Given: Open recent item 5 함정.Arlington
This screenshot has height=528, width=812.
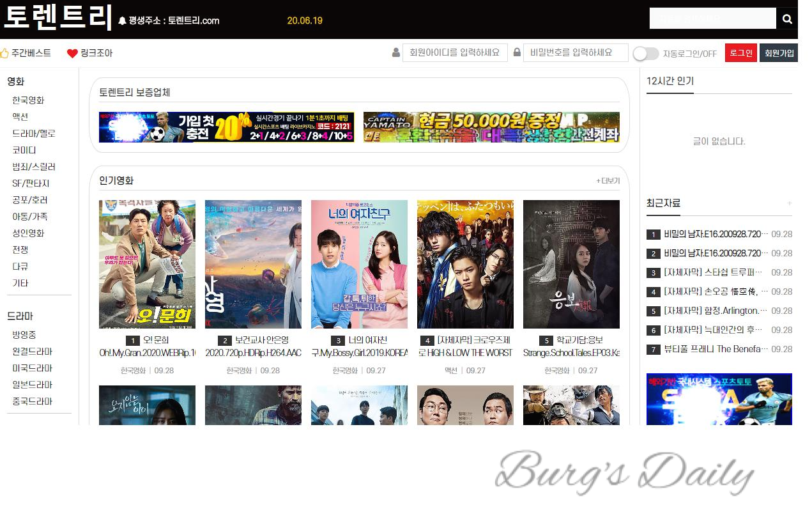Looking at the screenshot, I should (716, 311).
